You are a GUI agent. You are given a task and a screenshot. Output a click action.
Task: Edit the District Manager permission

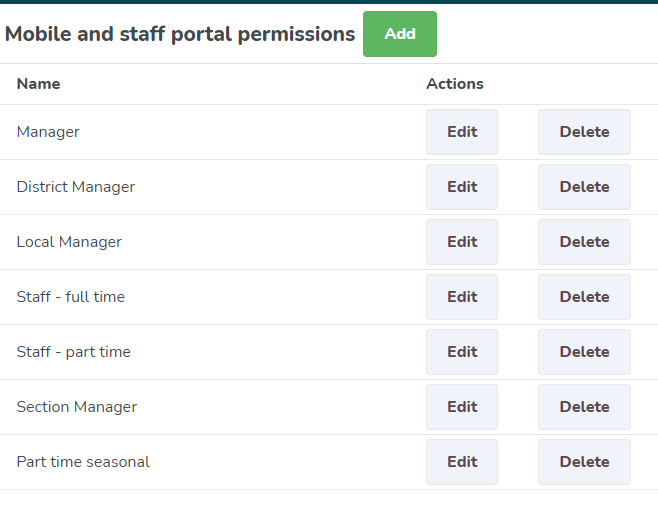(x=462, y=187)
